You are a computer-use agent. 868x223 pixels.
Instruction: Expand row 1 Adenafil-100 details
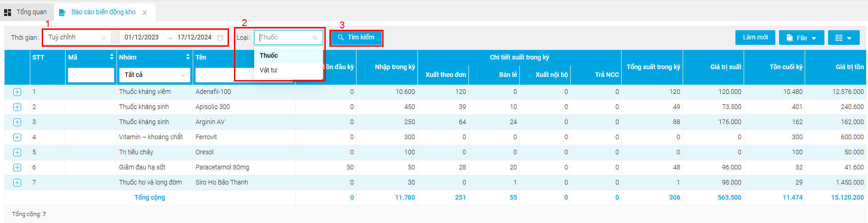coord(17,92)
